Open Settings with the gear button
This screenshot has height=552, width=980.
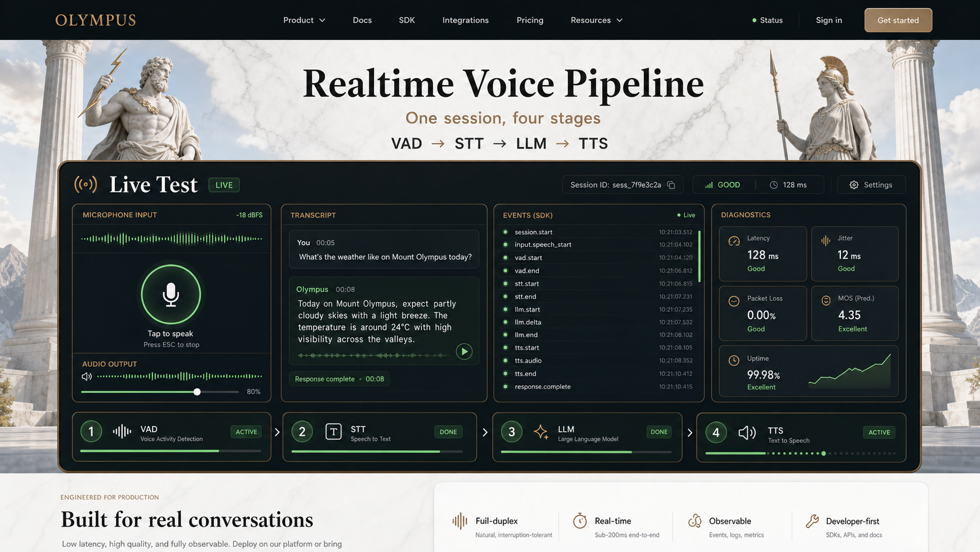(871, 185)
